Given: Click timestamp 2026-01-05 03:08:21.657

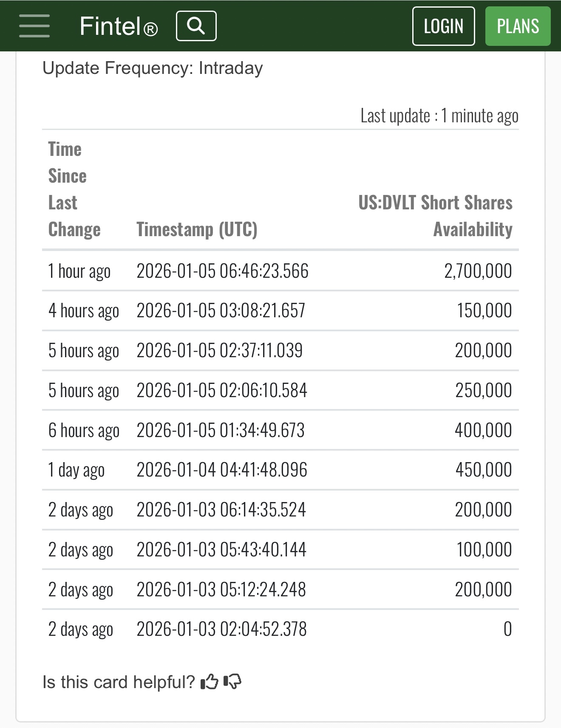Looking at the screenshot, I should pos(221,310).
